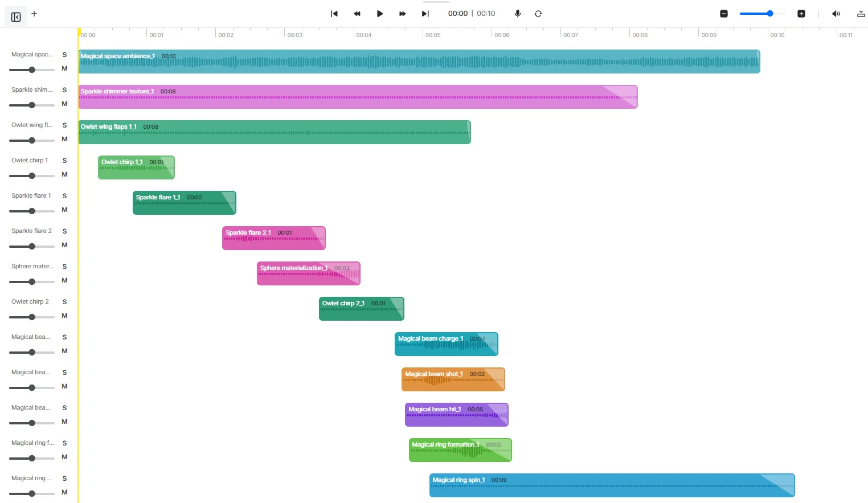Solo the Owlet chirp 1 track
Image resolution: width=868 pixels, height=503 pixels.
pos(64,161)
